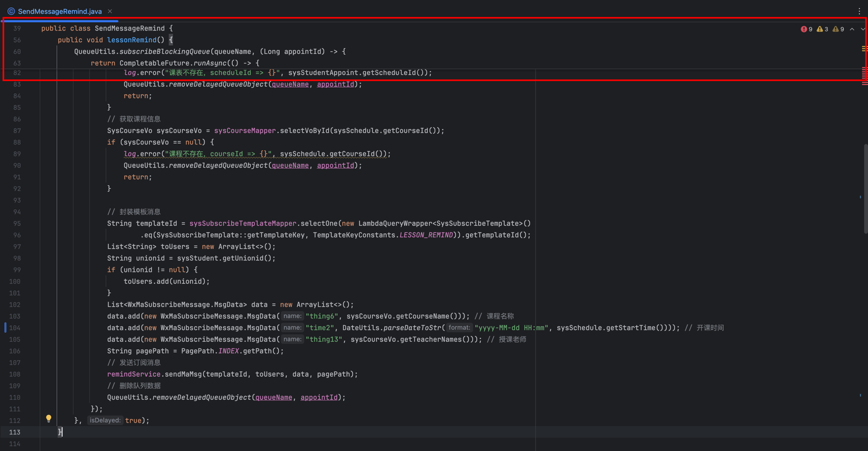This screenshot has width=868, height=451.
Task: Click the gutter at line number 88
Action: [x=17, y=142]
